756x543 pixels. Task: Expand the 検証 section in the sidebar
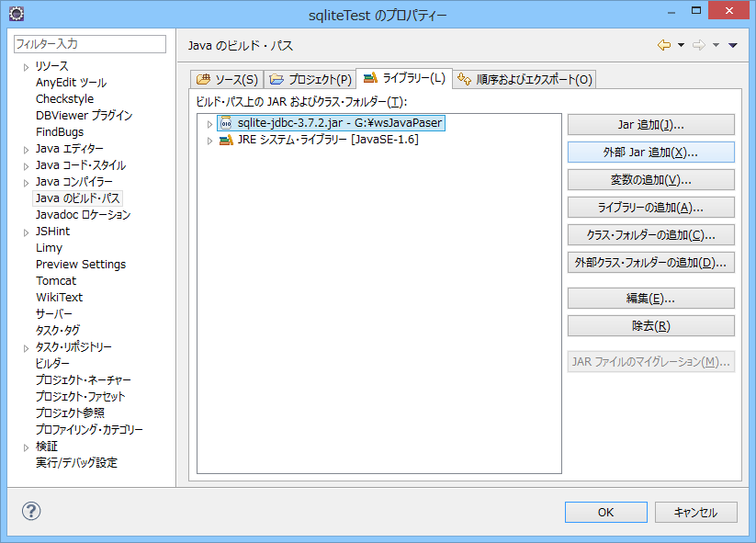(x=26, y=446)
